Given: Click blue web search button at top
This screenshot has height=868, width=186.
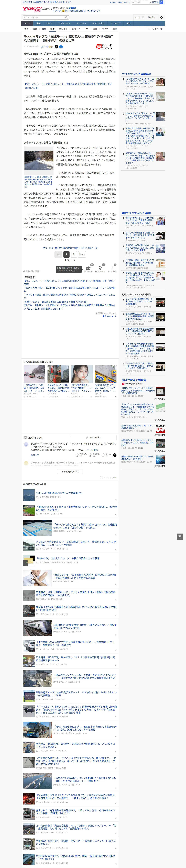Looking at the screenshot, I should point(161,2).
